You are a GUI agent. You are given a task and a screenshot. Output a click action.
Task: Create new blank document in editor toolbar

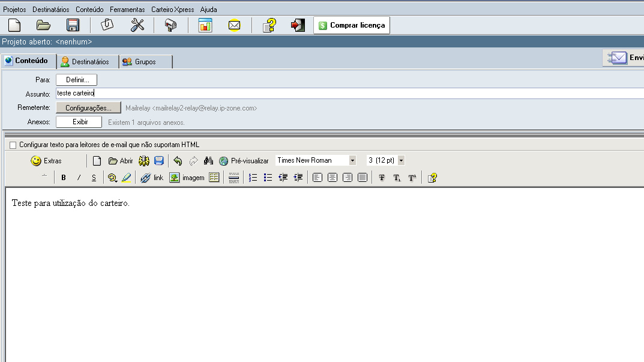[97, 161]
